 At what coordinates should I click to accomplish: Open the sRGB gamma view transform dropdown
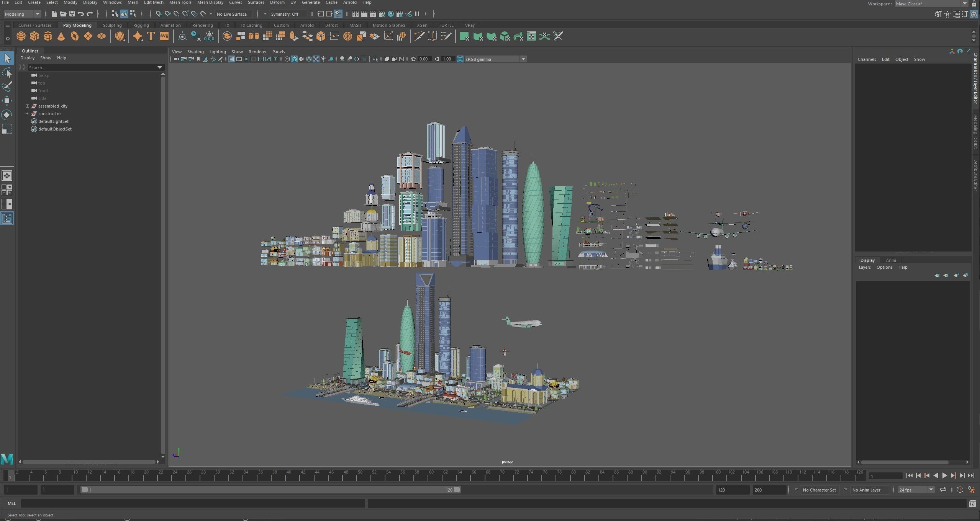[x=496, y=59]
